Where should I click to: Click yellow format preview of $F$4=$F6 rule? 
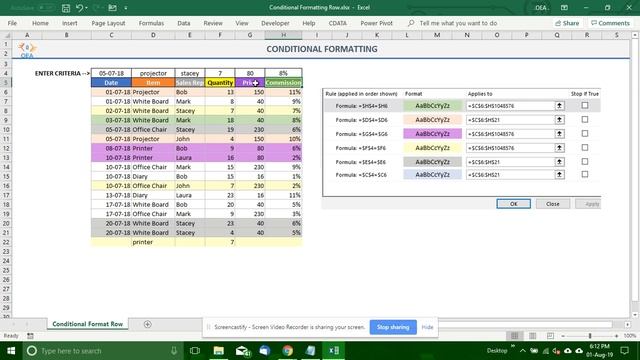(x=432, y=148)
